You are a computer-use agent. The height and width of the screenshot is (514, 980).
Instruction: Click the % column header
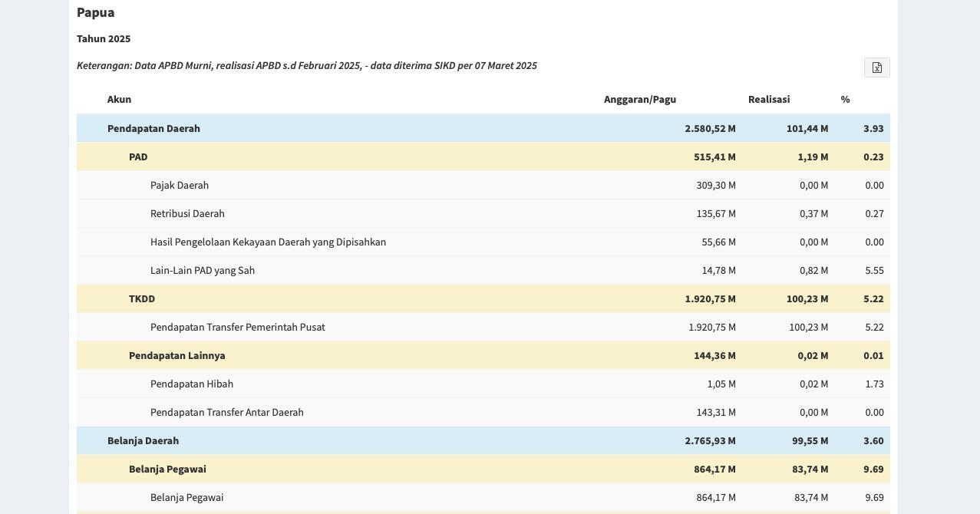coord(845,99)
